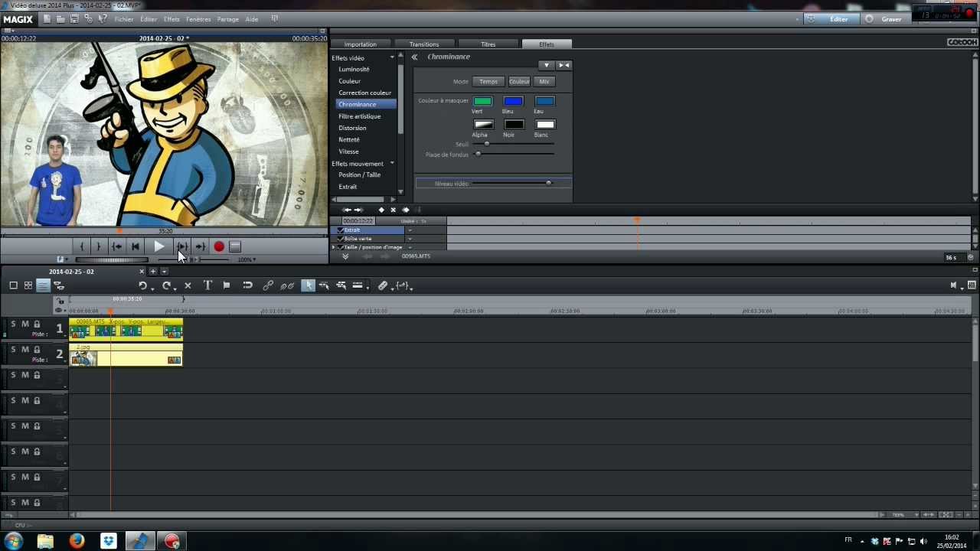Click the Niveau vidéo slider handle
The height and width of the screenshot is (551, 980).
click(x=548, y=183)
